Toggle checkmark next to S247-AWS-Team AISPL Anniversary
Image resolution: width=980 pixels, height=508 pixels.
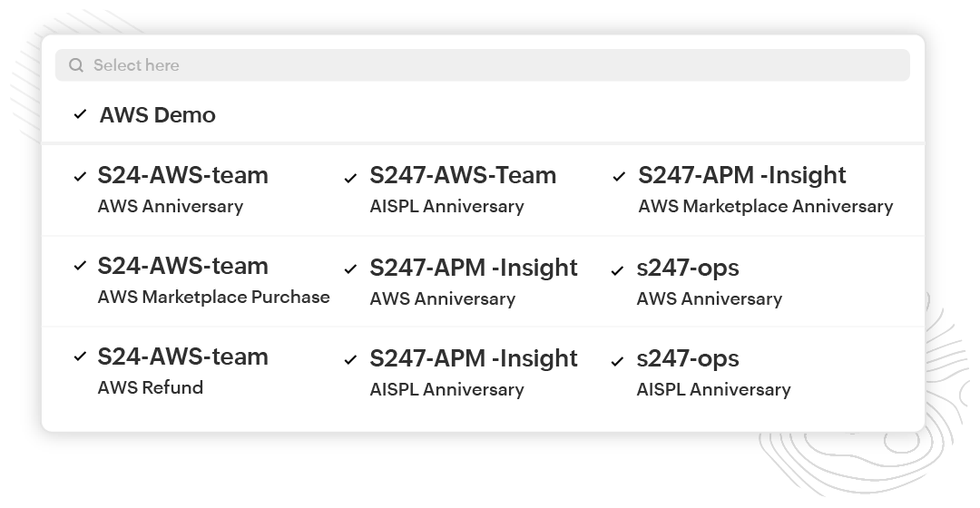[350, 179]
